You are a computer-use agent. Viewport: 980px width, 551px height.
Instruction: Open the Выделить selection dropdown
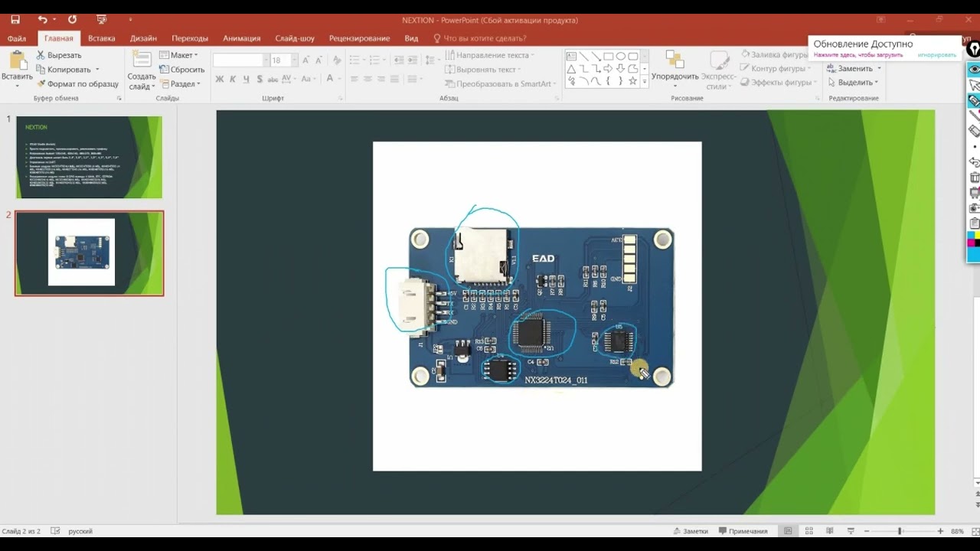point(853,83)
